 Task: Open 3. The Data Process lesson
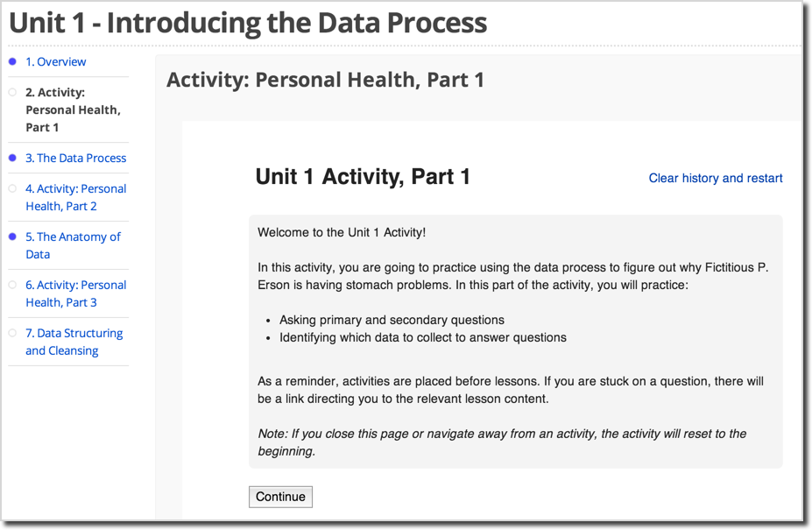[x=76, y=158]
